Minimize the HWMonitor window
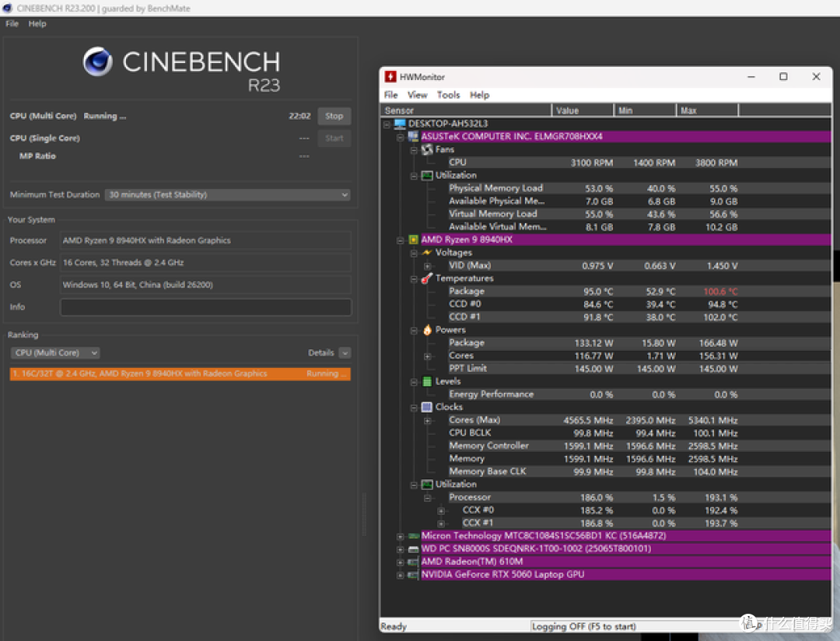The width and height of the screenshot is (840, 641). [751, 77]
